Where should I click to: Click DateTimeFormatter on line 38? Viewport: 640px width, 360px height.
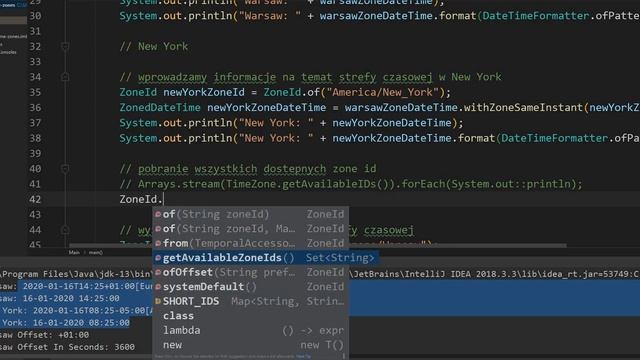click(555, 138)
